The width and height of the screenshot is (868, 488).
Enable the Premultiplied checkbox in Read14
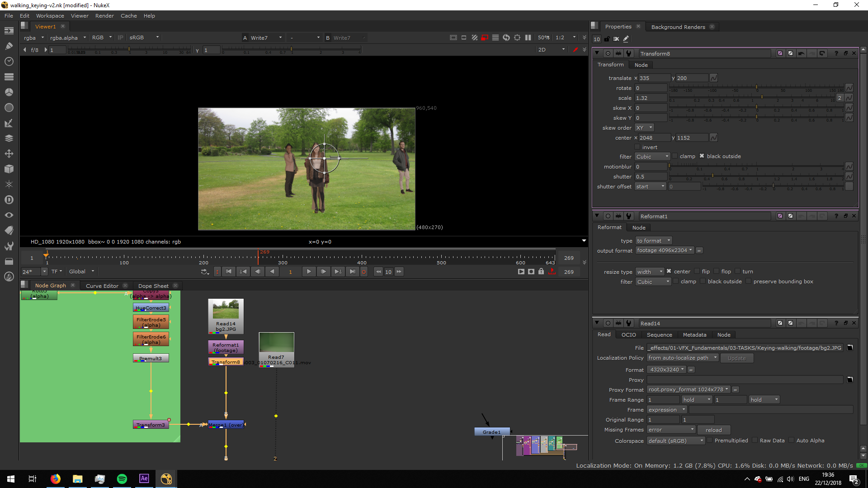710,441
